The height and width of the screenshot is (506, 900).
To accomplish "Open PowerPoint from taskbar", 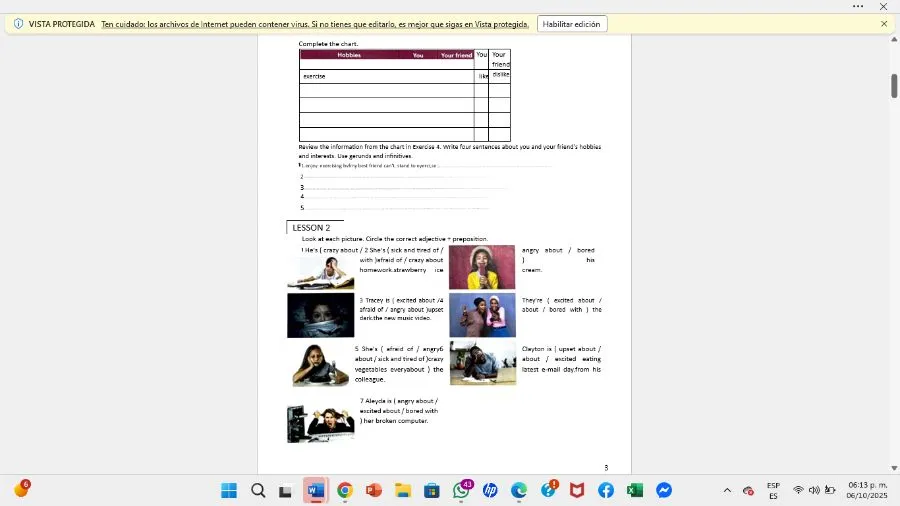I will [x=374, y=491].
